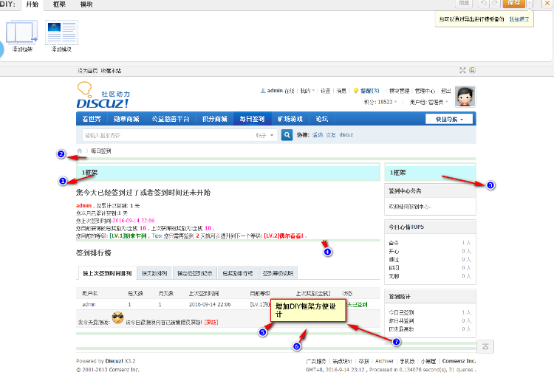This screenshot has height=392, width=554.
Task: Select the right sidebar 1框架 frame header
Action: click(x=430, y=173)
